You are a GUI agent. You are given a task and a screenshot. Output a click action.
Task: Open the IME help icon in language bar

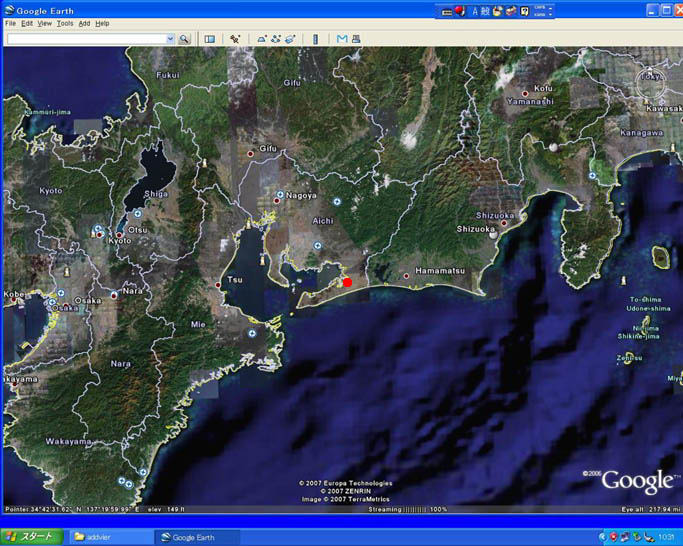tap(524, 11)
